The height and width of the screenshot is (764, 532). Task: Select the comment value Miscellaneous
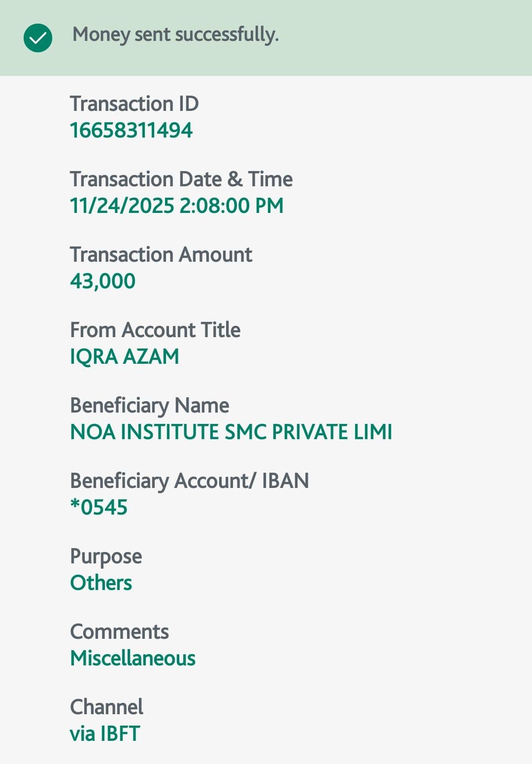(x=133, y=659)
